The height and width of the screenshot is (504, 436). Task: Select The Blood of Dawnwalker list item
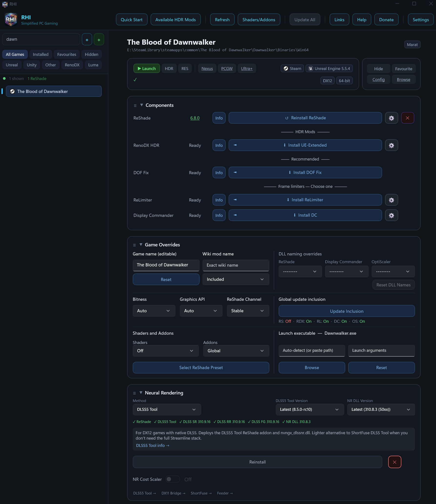pos(54,91)
